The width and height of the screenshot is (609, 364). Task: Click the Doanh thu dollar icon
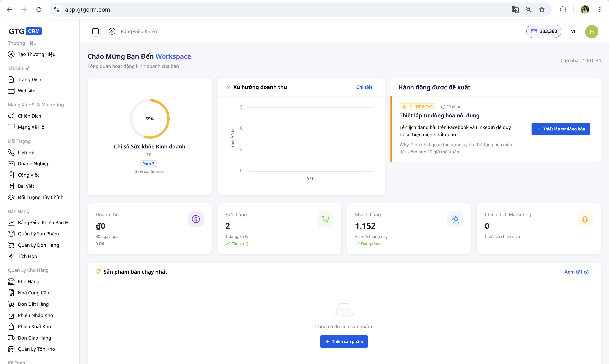[196, 219]
